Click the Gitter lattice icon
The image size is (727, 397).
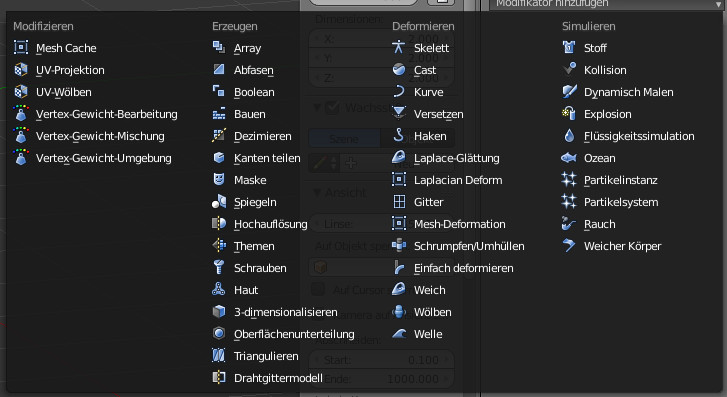[399, 202]
